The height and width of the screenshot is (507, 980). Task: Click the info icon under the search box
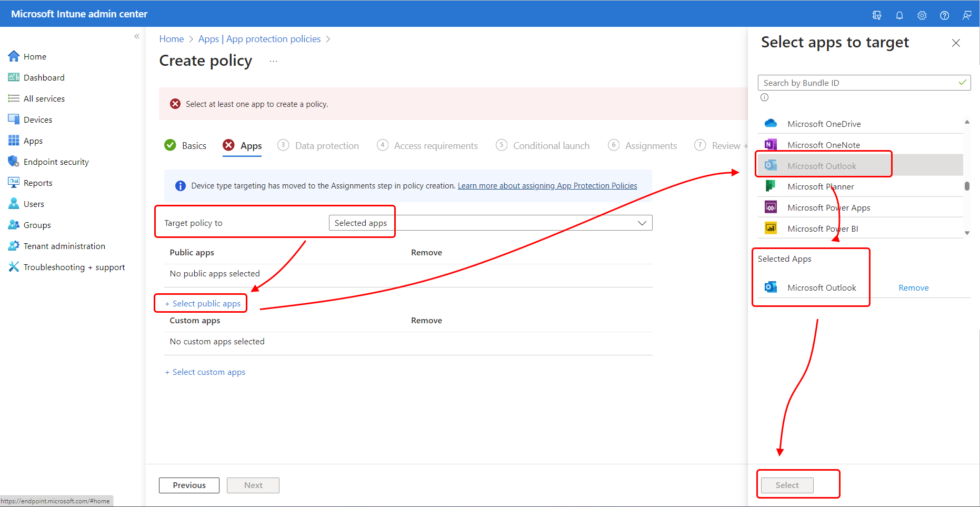pos(764,97)
